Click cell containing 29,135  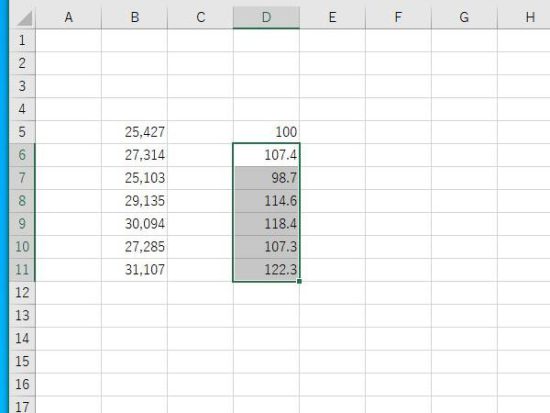(x=134, y=201)
